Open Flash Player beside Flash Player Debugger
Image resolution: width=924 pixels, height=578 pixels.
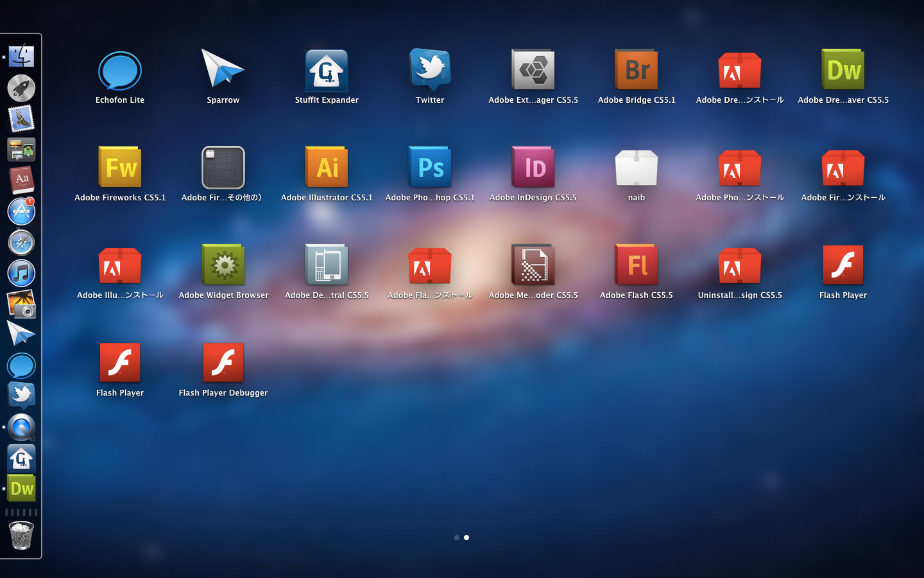pos(120,362)
